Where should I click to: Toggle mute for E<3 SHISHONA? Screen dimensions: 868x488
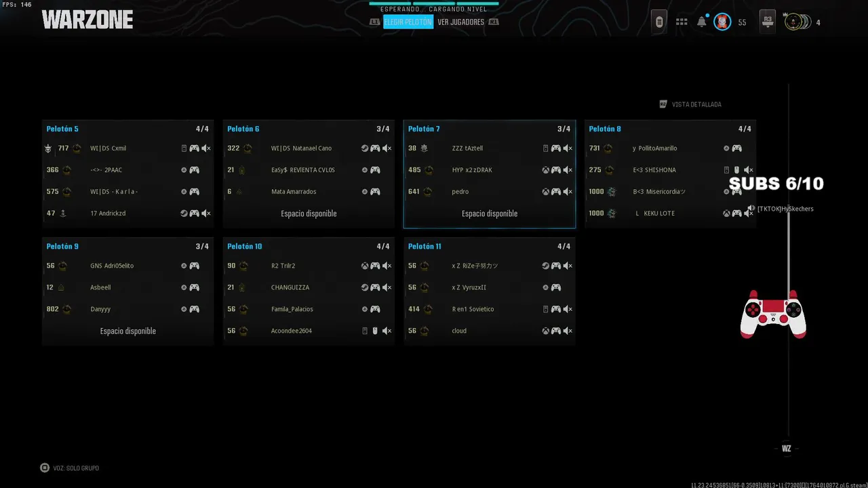749,170
